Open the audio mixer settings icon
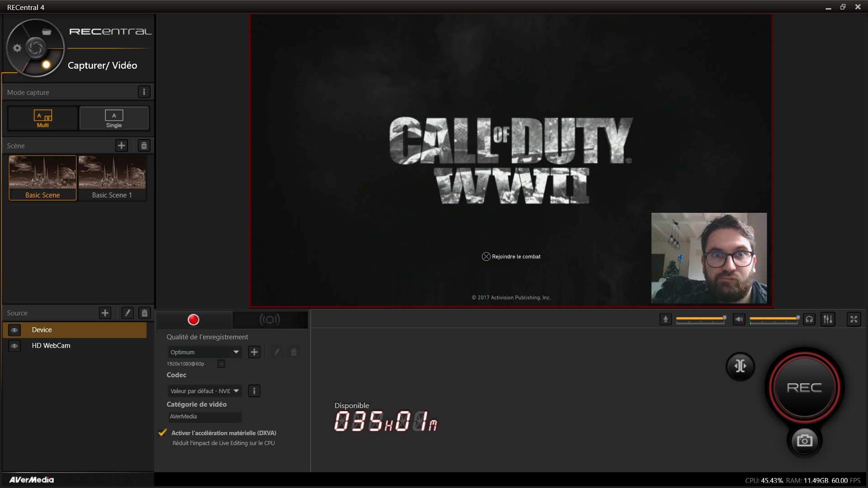Screen dimensions: 868x488 [x=828, y=319]
